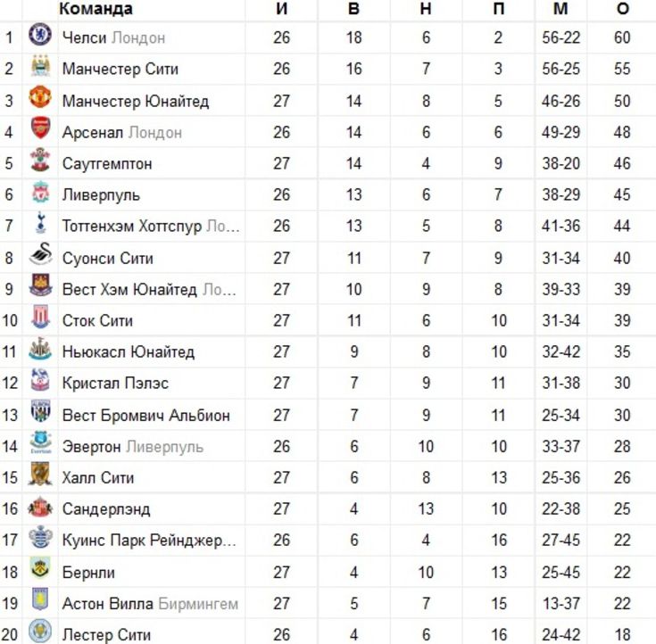
Task: Select the Эвертон Ливерпуль team name
Action: [x=133, y=447]
